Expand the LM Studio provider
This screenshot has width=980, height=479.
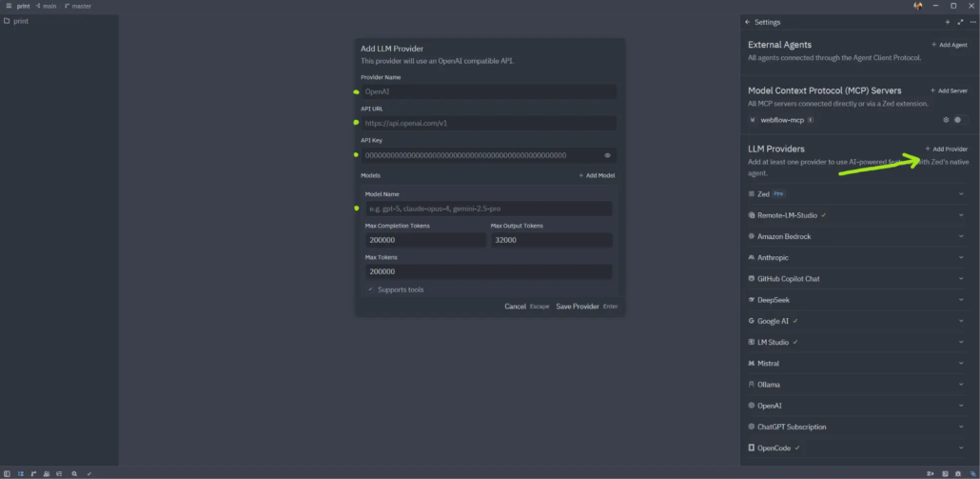[x=961, y=342]
